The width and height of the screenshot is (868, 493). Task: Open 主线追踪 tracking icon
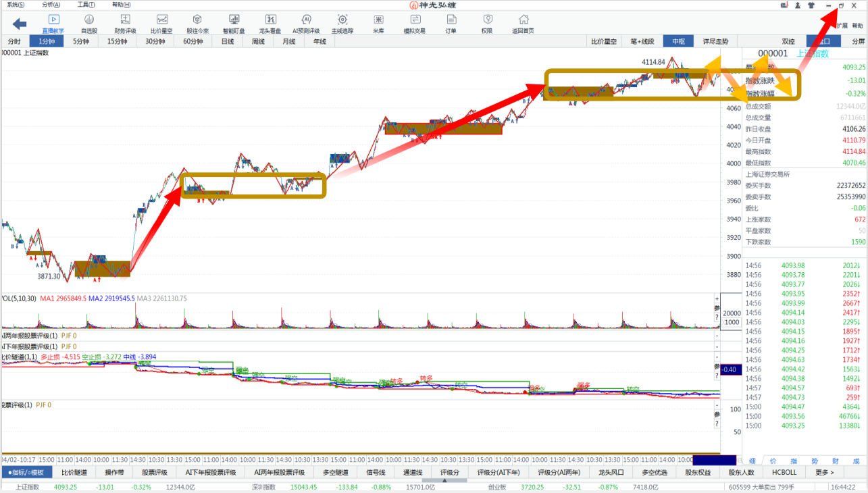click(342, 24)
